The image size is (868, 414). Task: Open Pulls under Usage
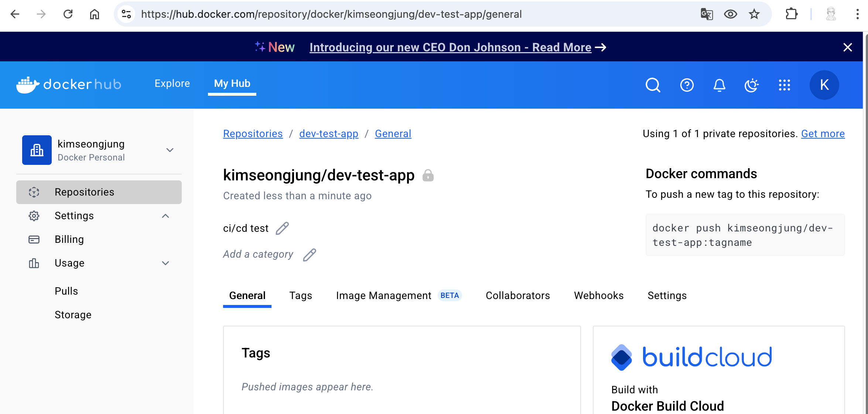tap(66, 291)
